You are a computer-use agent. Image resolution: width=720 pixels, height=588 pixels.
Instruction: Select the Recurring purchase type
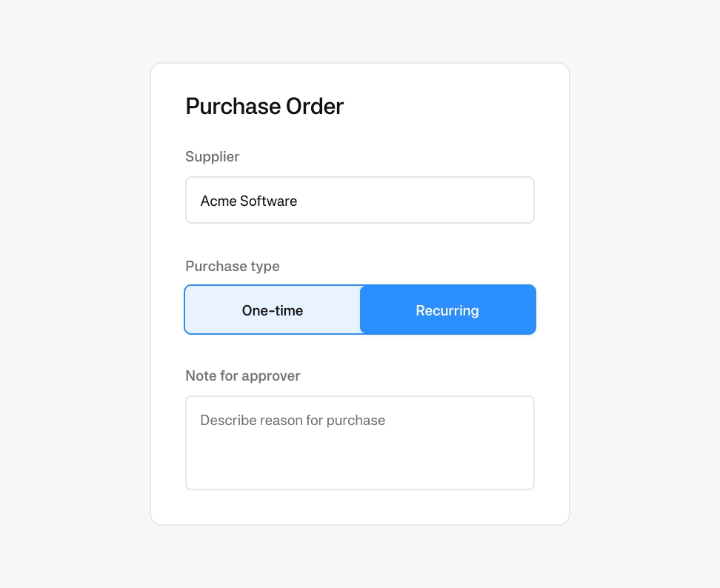coord(447,310)
